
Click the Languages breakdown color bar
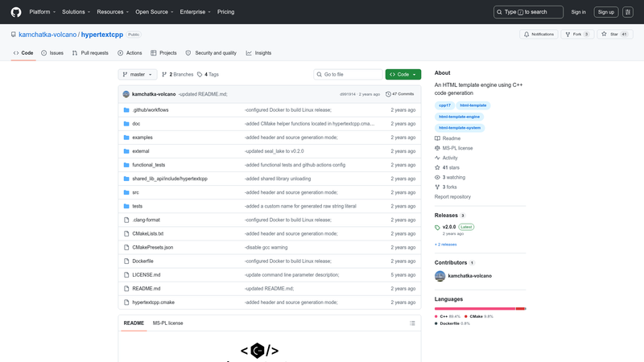point(480,309)
